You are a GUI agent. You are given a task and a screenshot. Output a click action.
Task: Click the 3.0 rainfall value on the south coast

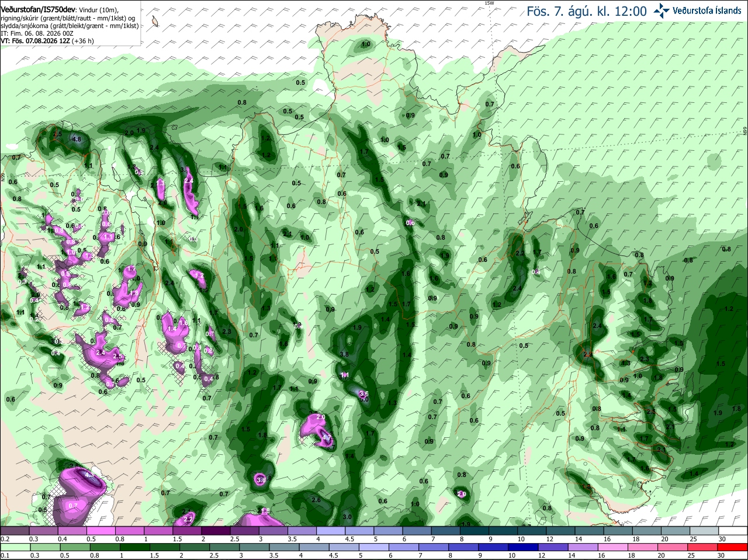[x=347, y=517]
